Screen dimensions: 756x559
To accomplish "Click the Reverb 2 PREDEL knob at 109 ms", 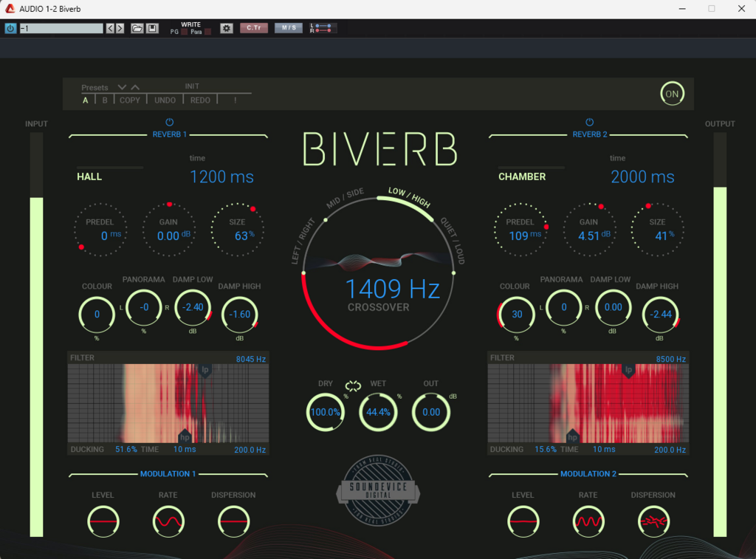I will (520, 230).
